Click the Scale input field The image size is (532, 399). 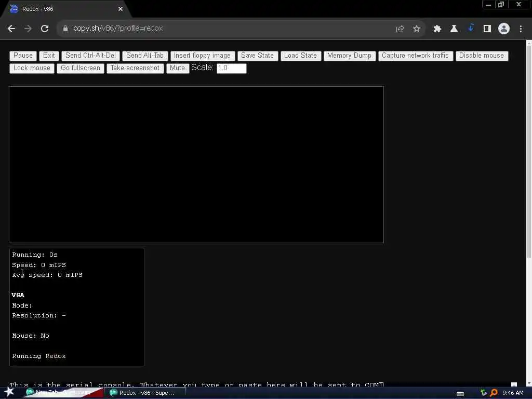point(231,68)
